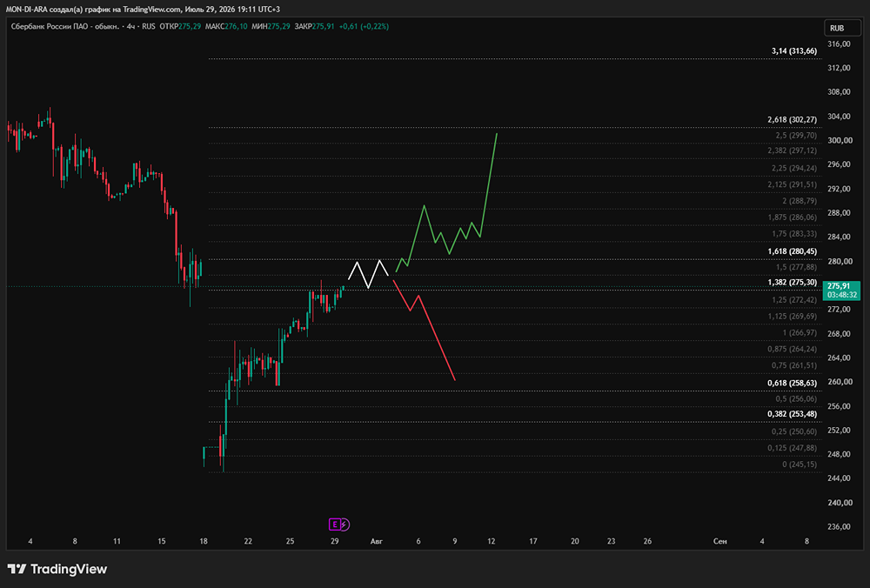The width and height of the screenshot is (870, 588).
Task: Click the 300,00 tick on the price scale
Action: 839,140
